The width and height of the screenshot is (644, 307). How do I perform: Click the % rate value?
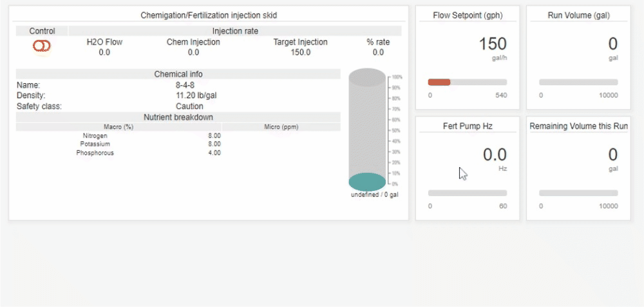pyautogui.click(x=378, y=52)
